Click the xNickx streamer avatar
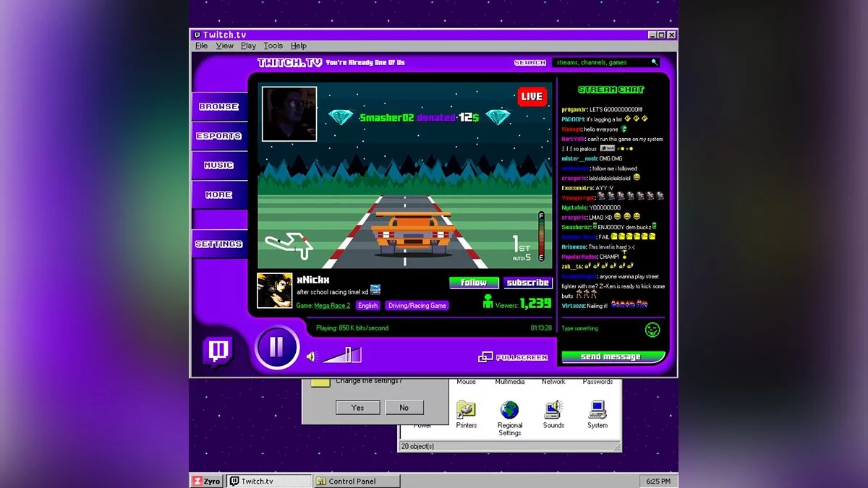The height and width of the screenshot is (488, 868). tap(275, 291)
